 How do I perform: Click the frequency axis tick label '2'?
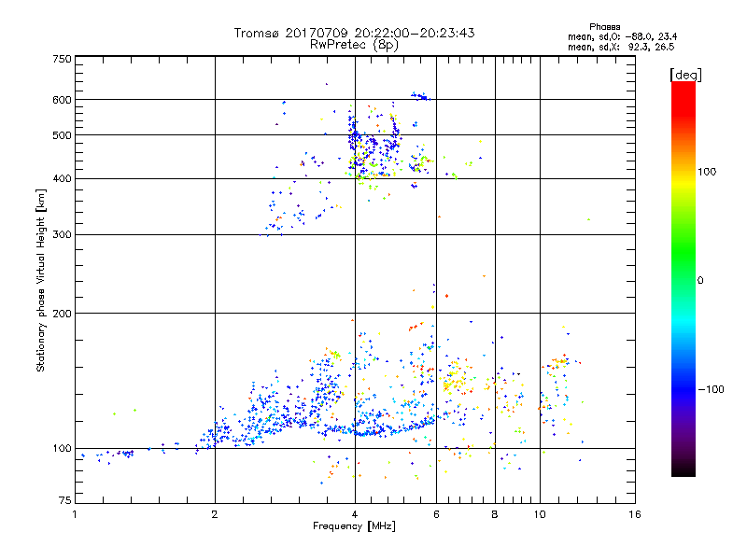(x=215, y=514)
